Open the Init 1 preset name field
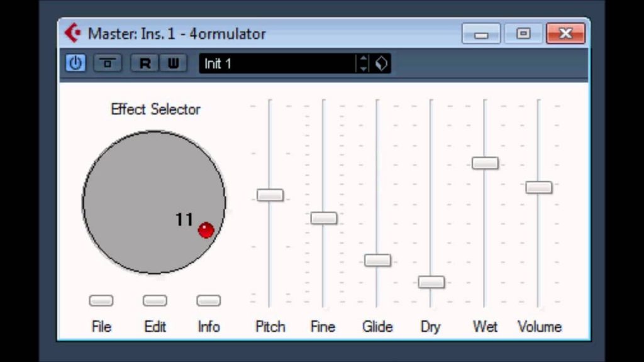The width and height of the screenshot is (644, 362). (x=277, y=63)
